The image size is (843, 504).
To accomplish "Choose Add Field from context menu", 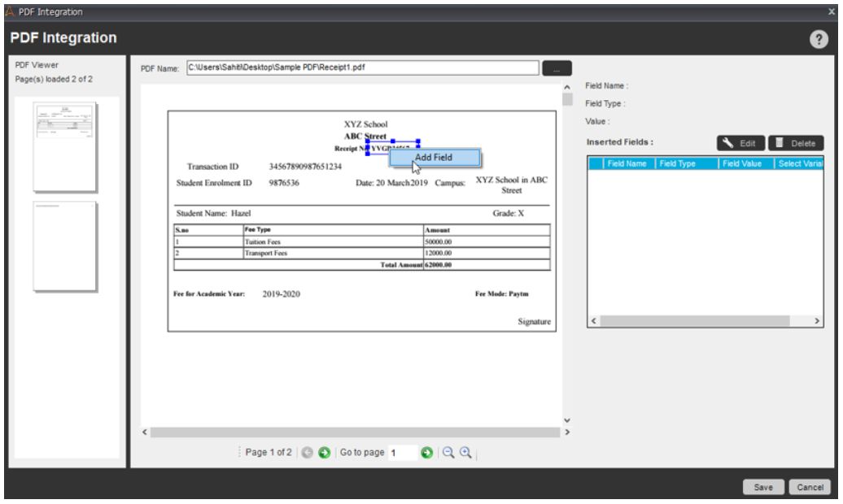I will tap(435, 158).
